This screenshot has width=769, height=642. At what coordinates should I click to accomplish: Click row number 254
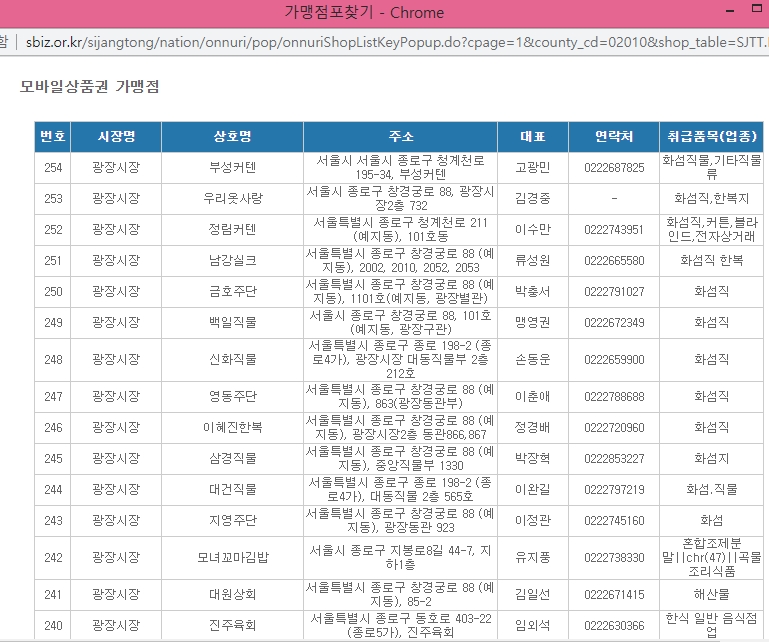click(x=53, y=168)
